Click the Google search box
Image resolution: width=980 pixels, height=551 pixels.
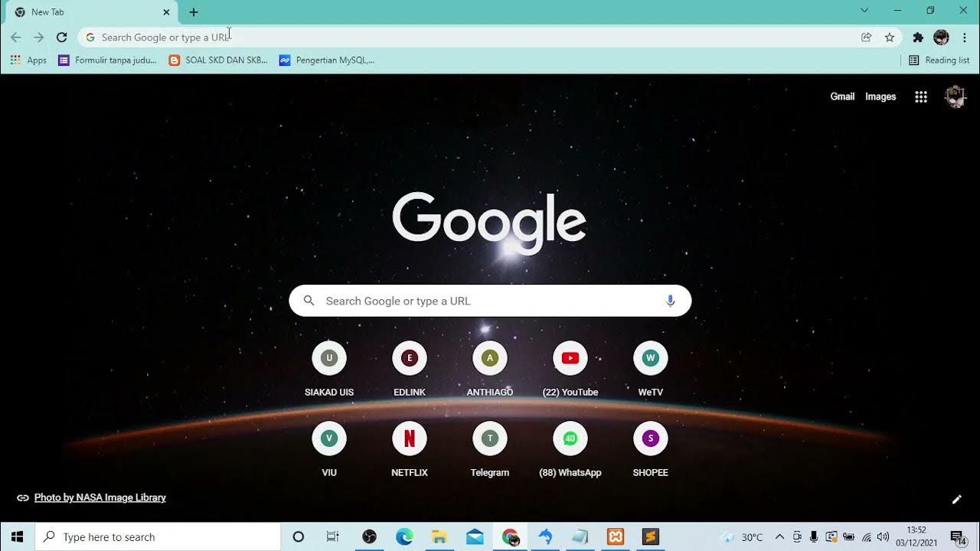click(490, 301)
